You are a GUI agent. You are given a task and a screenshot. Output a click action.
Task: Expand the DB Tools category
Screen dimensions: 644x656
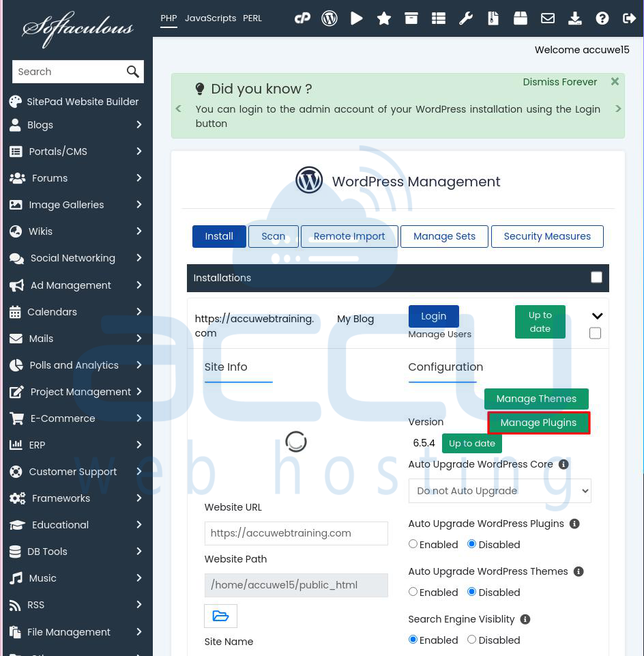pos(139,552)
